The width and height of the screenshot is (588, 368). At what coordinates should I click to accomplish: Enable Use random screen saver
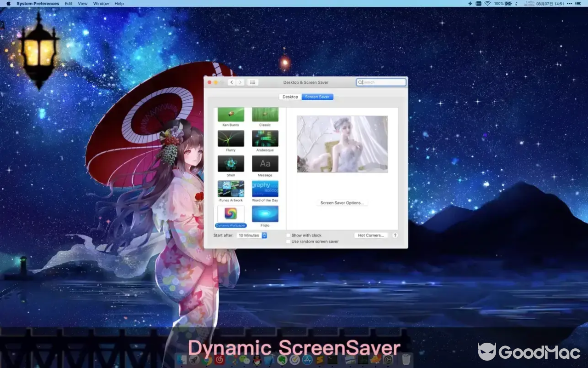coord(288,241)
